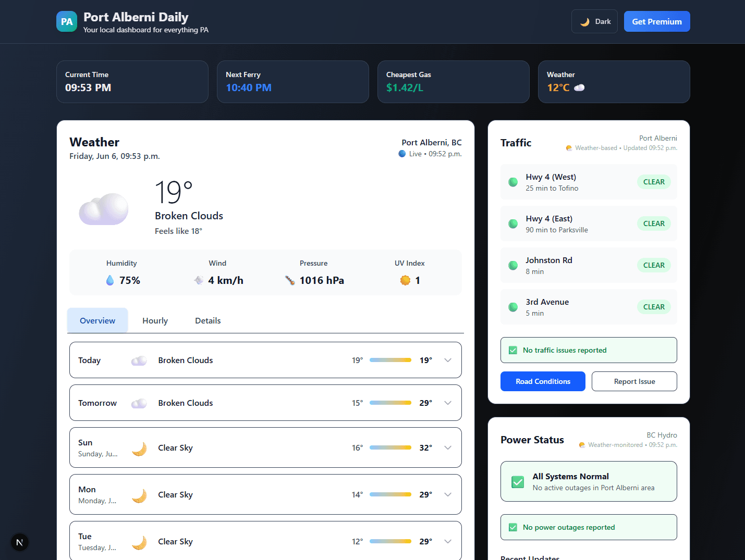The width and height of the screenshot is (745, 560).
Task: Expand Tomorrow's Broken Clouds forecast
Action: [447, 403]
